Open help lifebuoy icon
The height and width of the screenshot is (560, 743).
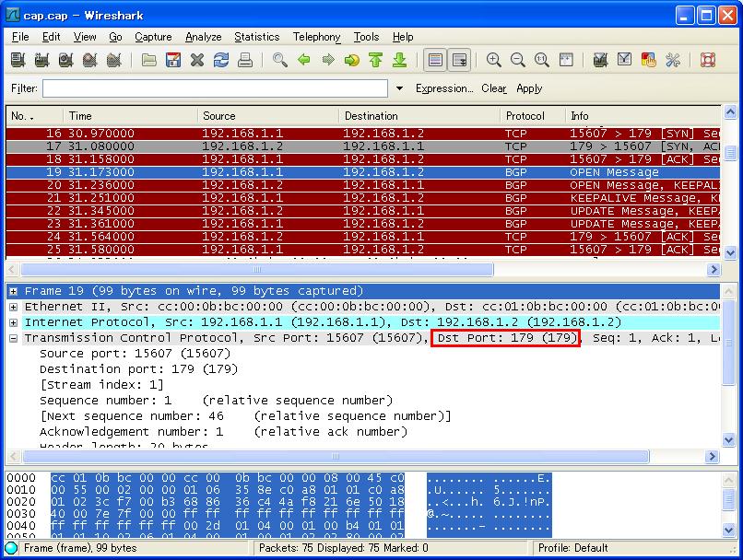tap(707, 60)
